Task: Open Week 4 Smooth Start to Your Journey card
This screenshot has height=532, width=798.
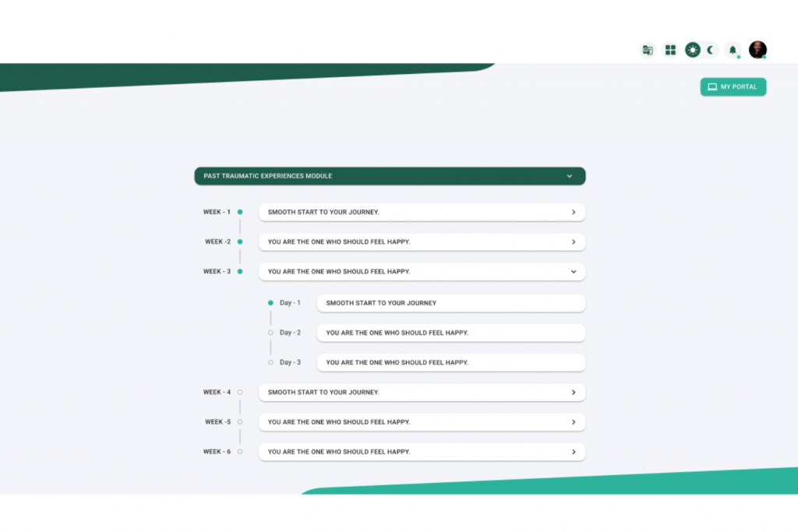Action: [422, 392]
